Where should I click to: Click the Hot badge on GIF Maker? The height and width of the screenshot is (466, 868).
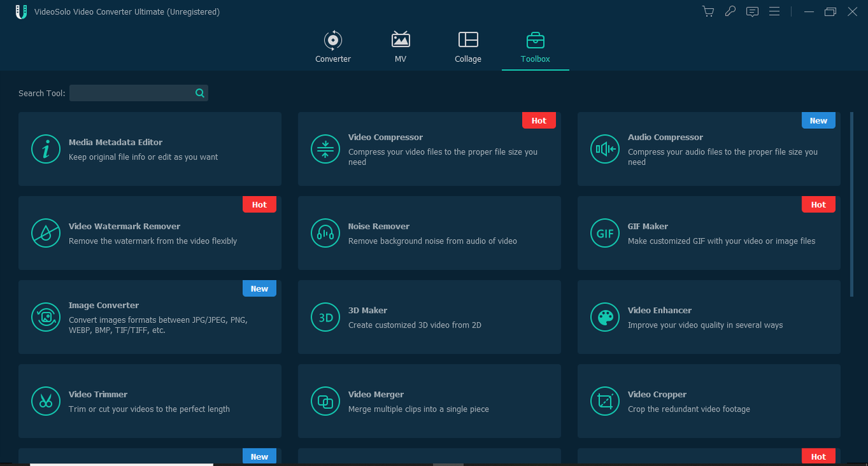(x=818, y=204)
